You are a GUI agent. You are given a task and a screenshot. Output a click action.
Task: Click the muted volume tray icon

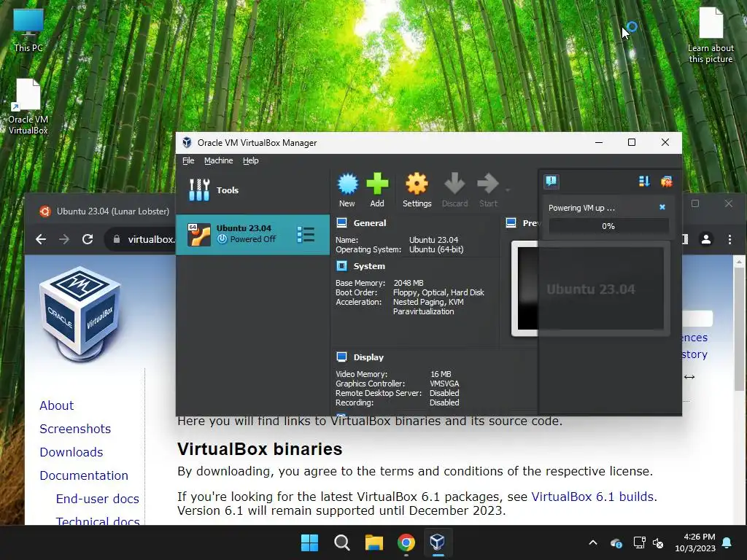(659, 542)
